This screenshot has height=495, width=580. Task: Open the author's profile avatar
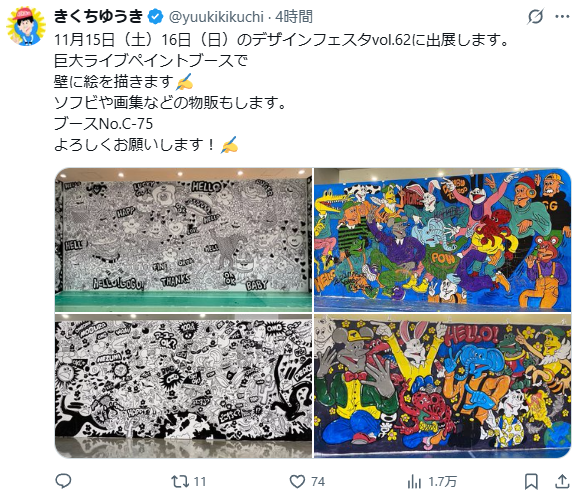tap(26, 26)
